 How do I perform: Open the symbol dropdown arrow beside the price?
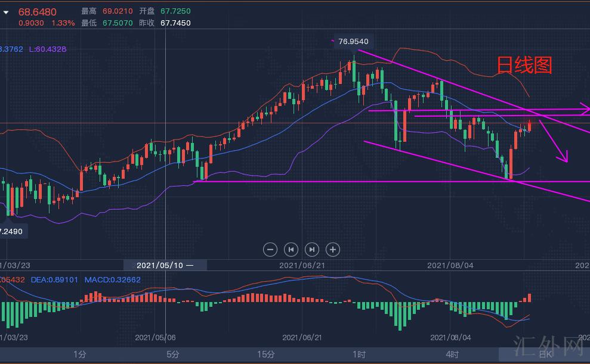[x=6, y=13]
